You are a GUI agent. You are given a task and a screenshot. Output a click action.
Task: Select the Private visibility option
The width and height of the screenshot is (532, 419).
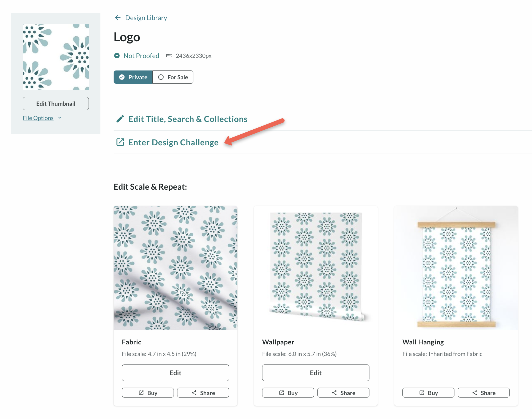pos(133,77)
